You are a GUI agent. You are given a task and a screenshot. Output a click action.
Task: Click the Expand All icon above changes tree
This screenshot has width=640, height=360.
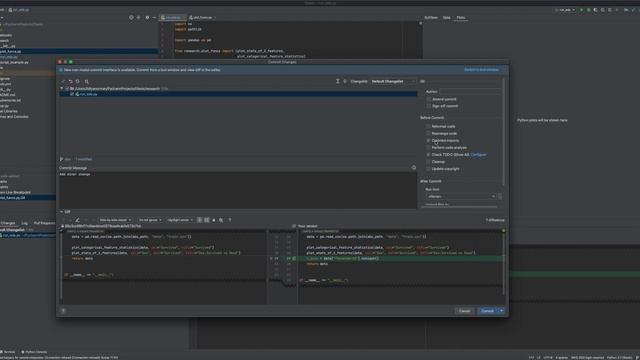coord(338,82)
